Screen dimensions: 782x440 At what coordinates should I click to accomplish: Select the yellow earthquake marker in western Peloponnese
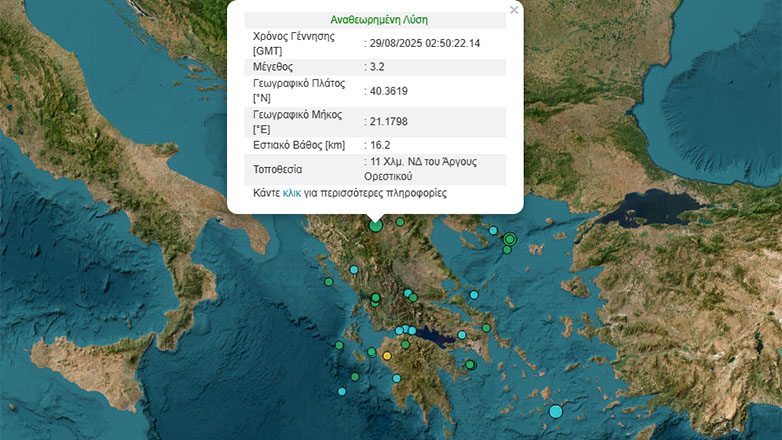click(x=387, y=356)
